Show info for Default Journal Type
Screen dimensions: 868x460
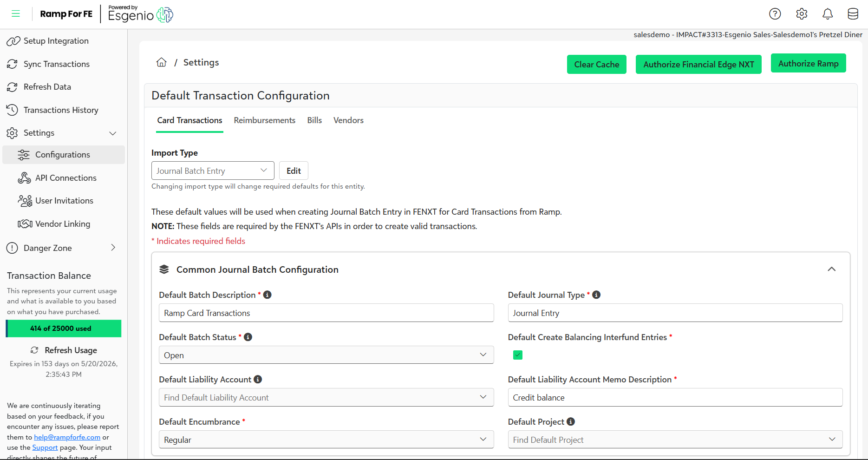click(x=596, y=295)
